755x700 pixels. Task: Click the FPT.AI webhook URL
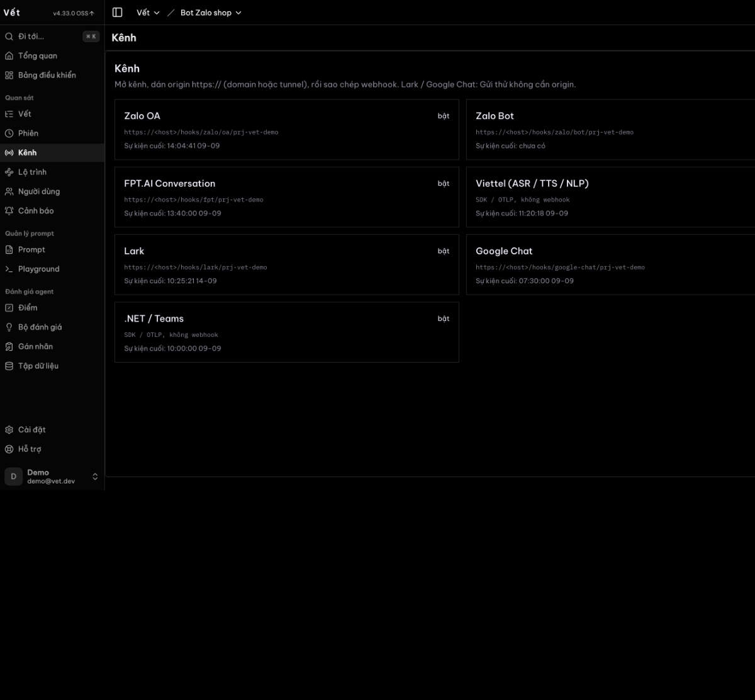(194, 200)
